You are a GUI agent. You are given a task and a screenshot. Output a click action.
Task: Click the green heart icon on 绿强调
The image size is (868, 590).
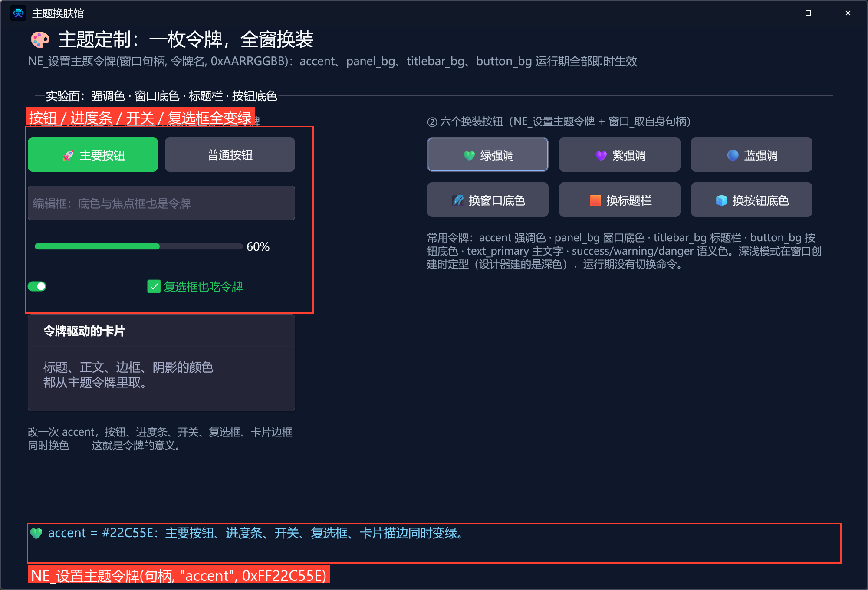(x=469, y=155)
